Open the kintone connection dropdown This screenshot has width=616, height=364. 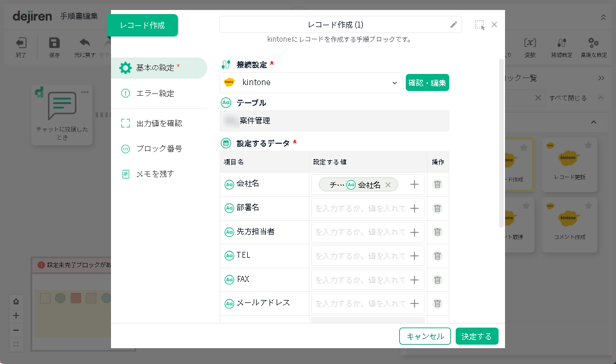click(311, 83)
